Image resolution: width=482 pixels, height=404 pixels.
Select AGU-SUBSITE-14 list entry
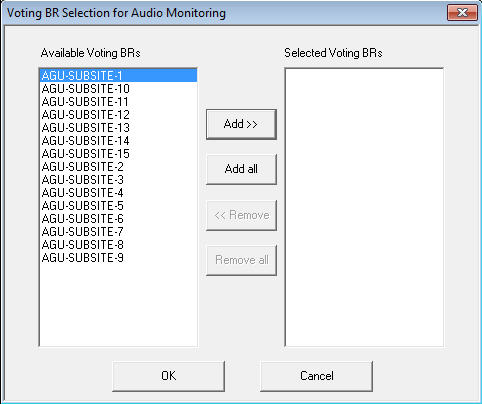pos(118,141)
